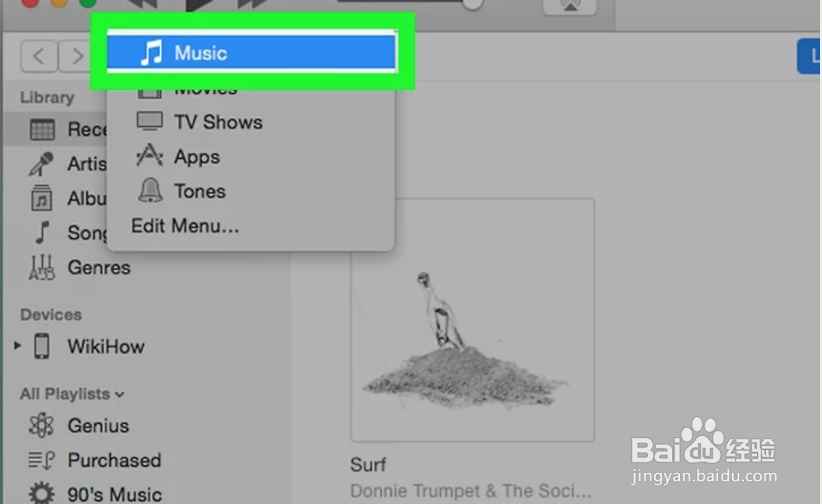Open the AirPlay output button
The height and width of the screenshot is (504, 822).
pos(569,6)
